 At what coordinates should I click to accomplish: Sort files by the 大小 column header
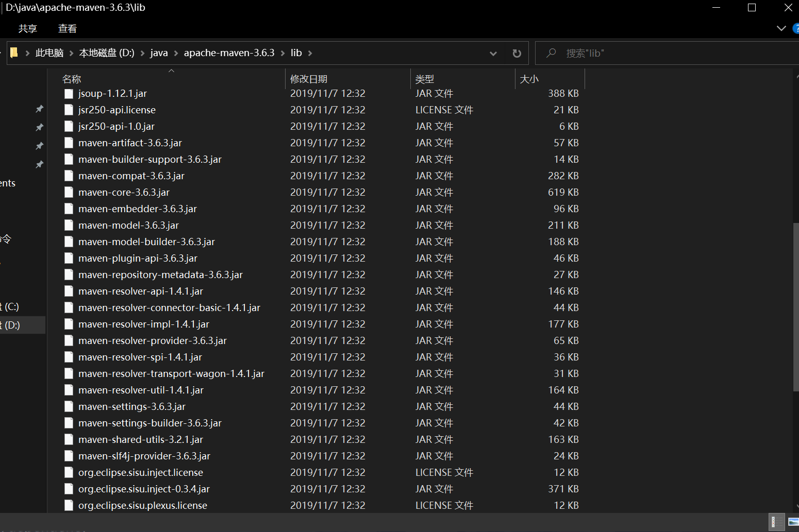tap(529, 79)
